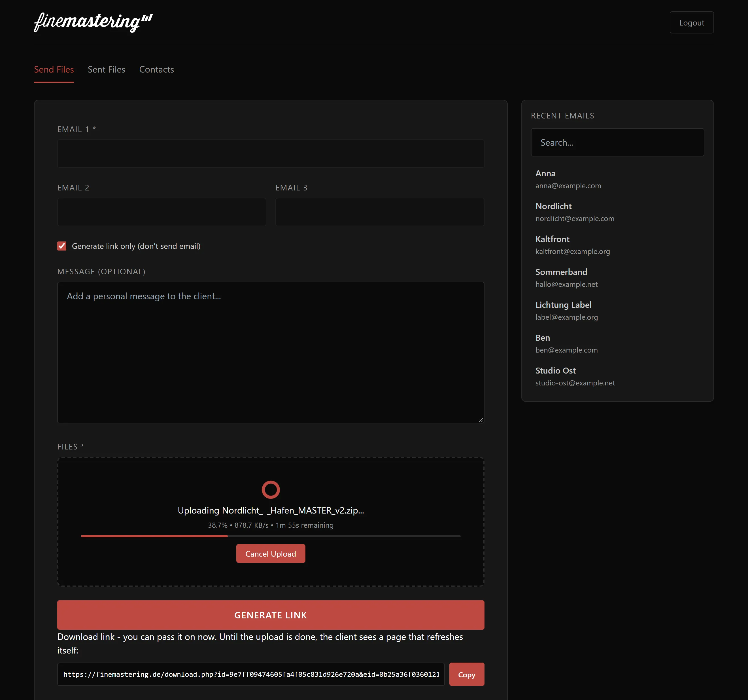Click the message textarea resize handle
This screenshot has height=700, width=748.
point(481,420)
